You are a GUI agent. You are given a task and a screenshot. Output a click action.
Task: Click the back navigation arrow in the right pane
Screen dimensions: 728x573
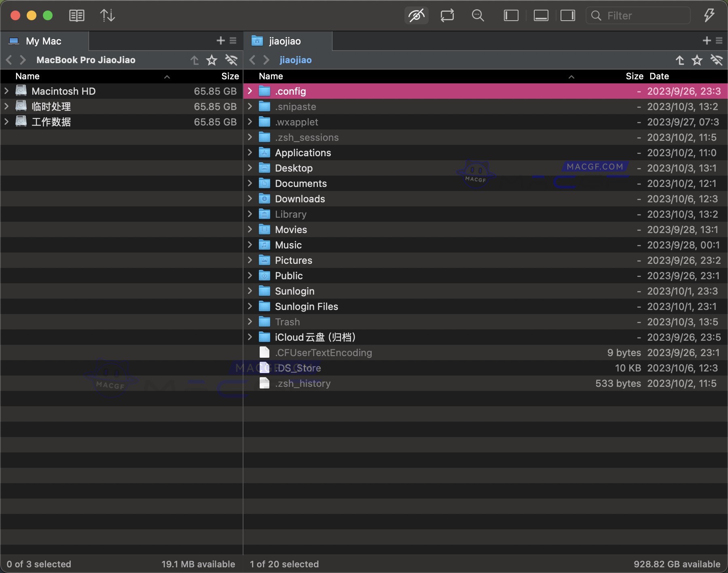coord(252,60)
